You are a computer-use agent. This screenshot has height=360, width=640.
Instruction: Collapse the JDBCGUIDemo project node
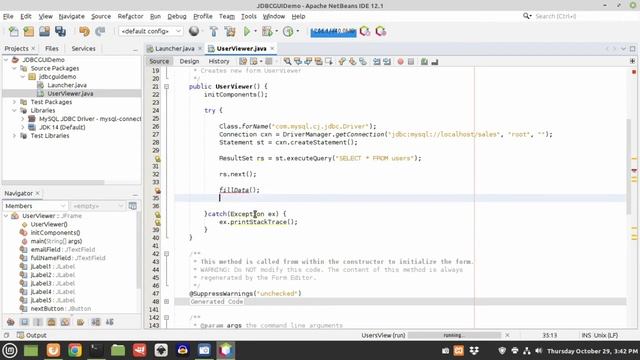(6, 60)
